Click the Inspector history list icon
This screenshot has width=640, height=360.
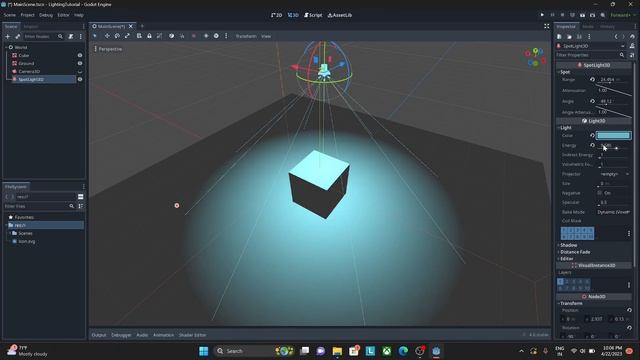[x=632, y=36]
